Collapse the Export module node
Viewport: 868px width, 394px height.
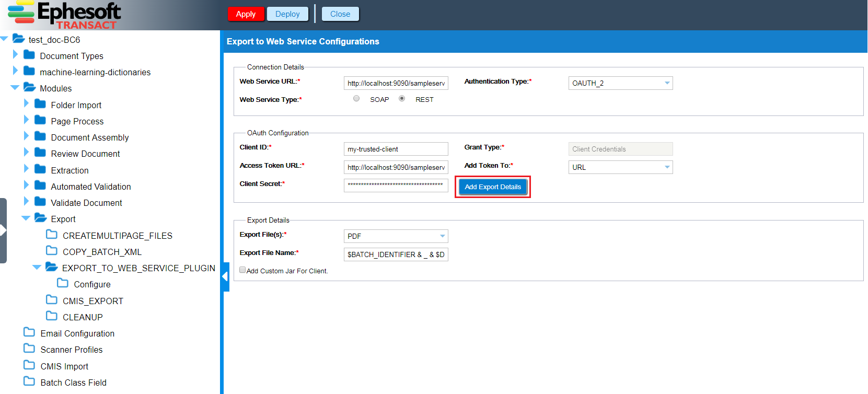tap(26, 218)
